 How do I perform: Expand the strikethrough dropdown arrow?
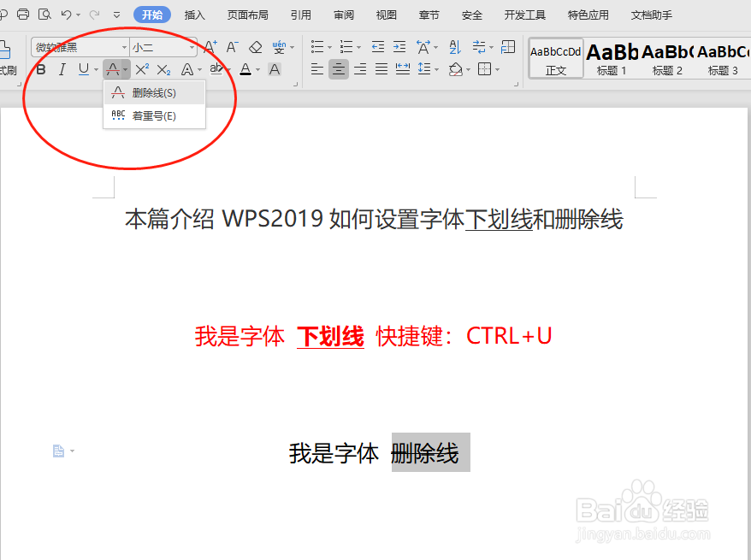125,70
